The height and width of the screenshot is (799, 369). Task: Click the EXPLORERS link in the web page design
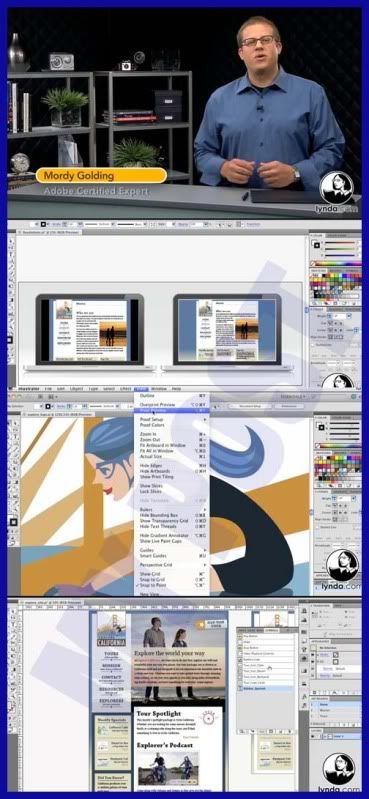coord(111,702)
